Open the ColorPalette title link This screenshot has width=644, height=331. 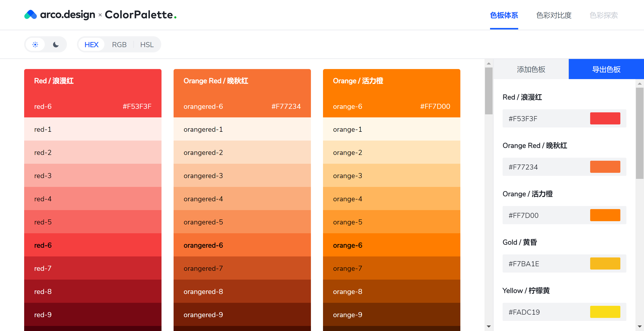click(x=141, y=15)
